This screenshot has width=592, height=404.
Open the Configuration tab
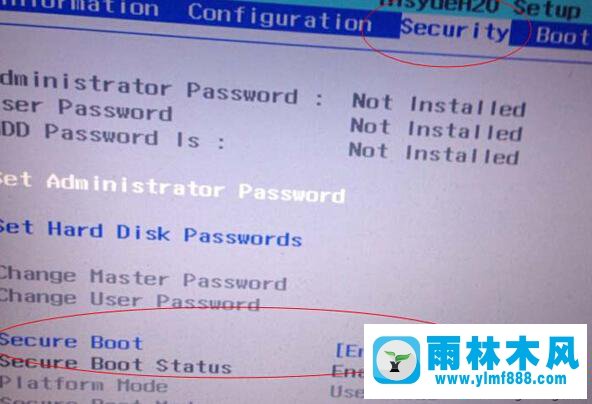click(280, 17)
